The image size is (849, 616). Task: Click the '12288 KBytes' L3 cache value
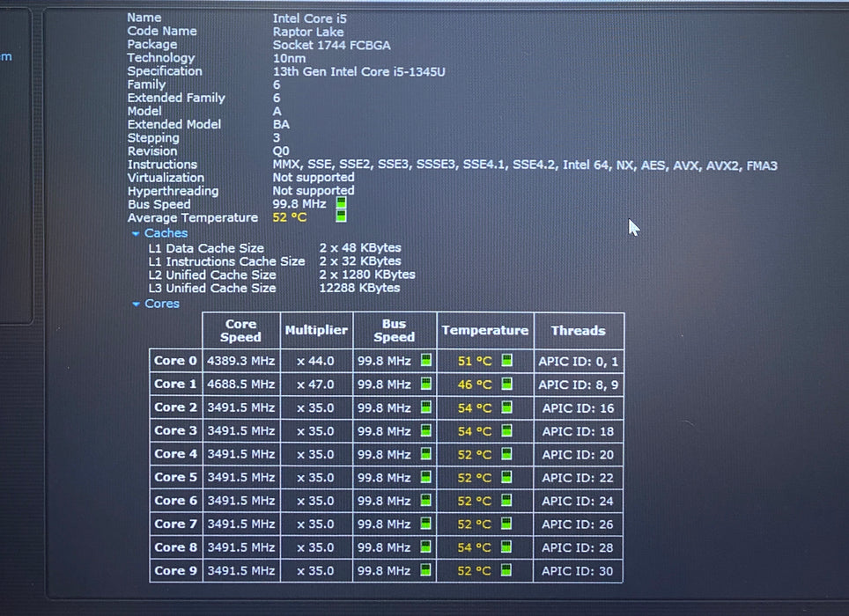(x=359, y=288)
